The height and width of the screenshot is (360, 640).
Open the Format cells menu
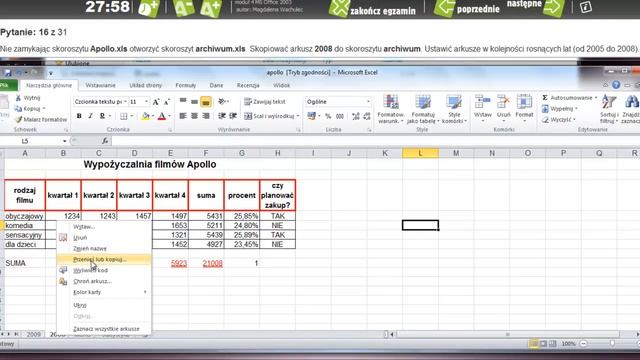524,109
